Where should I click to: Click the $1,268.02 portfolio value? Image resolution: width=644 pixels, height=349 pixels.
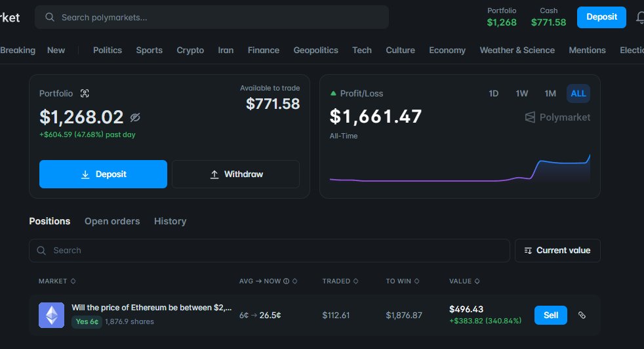tap(81, 117)
